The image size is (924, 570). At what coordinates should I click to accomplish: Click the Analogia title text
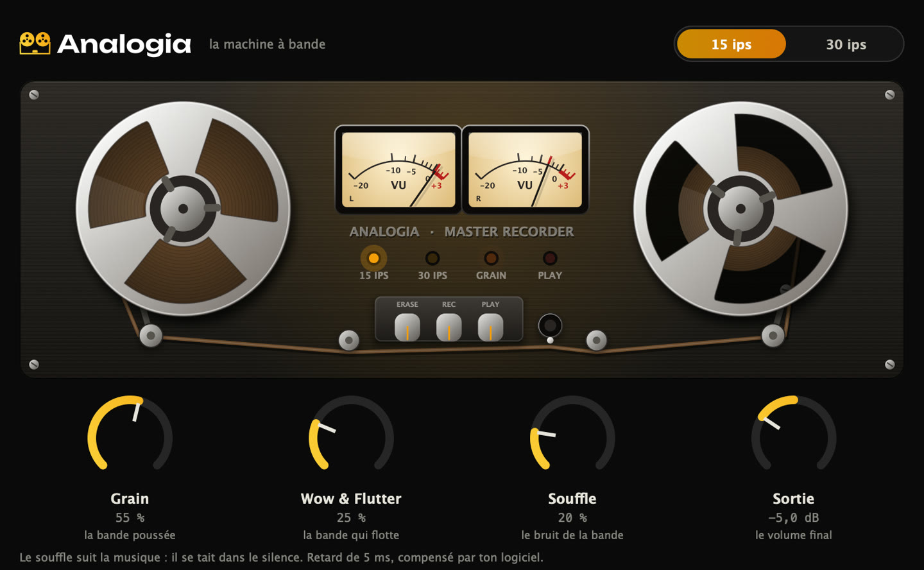(124, 44)
